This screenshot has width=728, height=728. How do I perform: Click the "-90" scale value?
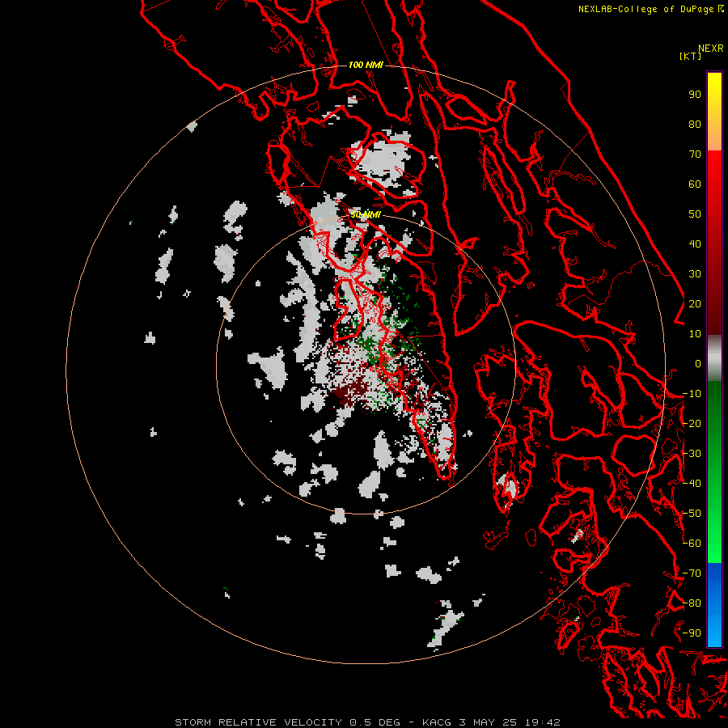692,633
